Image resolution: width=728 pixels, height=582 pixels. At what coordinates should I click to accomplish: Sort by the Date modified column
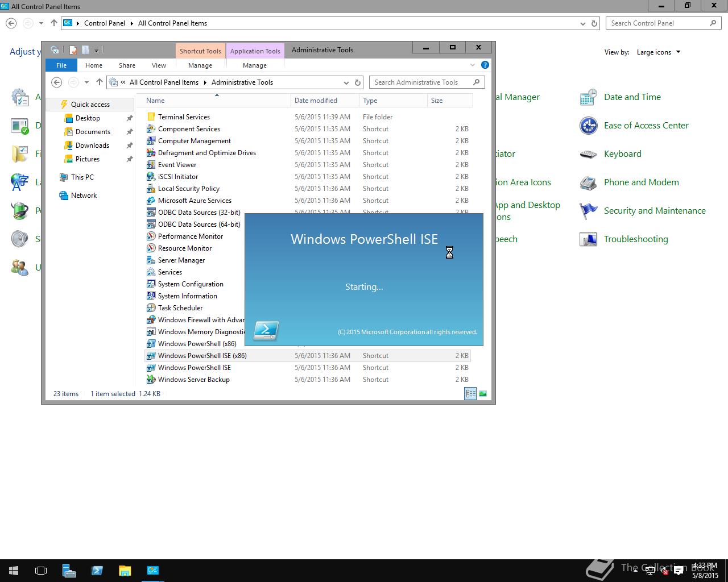click(x=325, y=101)
